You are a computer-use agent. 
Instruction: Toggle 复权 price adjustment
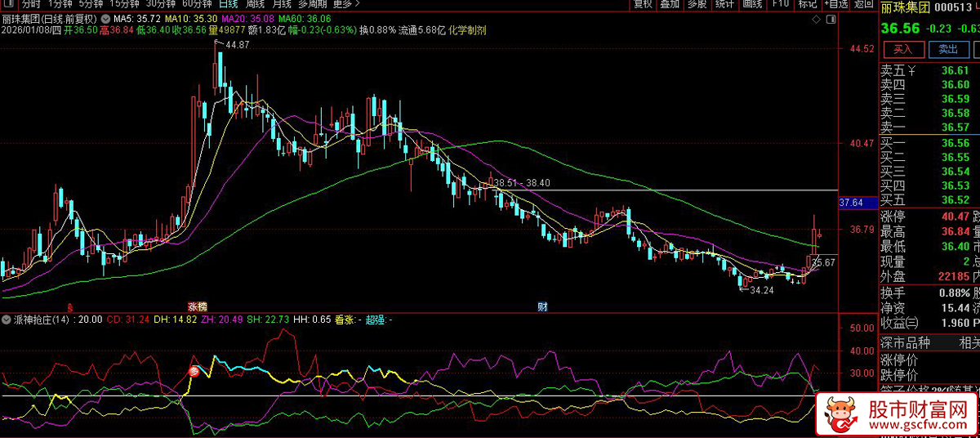point(643,4)
